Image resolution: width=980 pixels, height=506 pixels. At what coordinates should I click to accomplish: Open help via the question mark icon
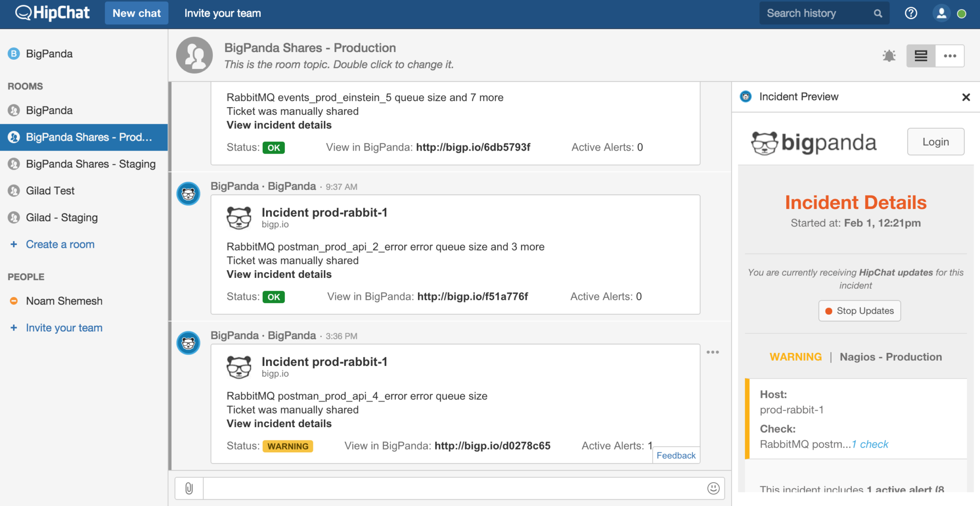click(x=911, y=13)
